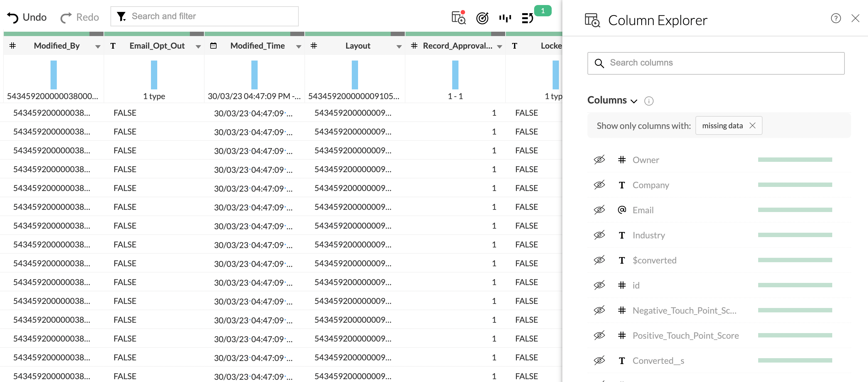The image size is (868, 382).
Task: Click the help icon in Column Explorer
Action: pos(836,18)
